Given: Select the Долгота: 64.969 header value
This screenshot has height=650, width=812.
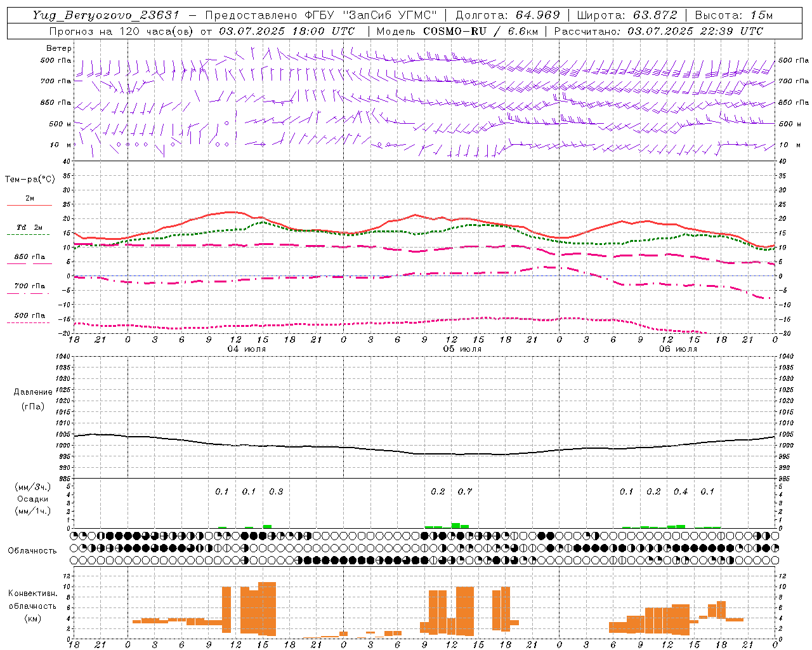Looking at the screenshot, I should pyautogui.click(x=507, y=15).
